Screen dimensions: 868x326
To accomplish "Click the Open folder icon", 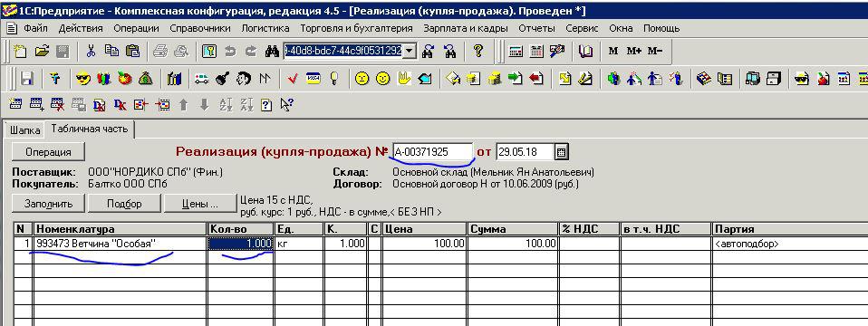I will click(x=42, y=52).
